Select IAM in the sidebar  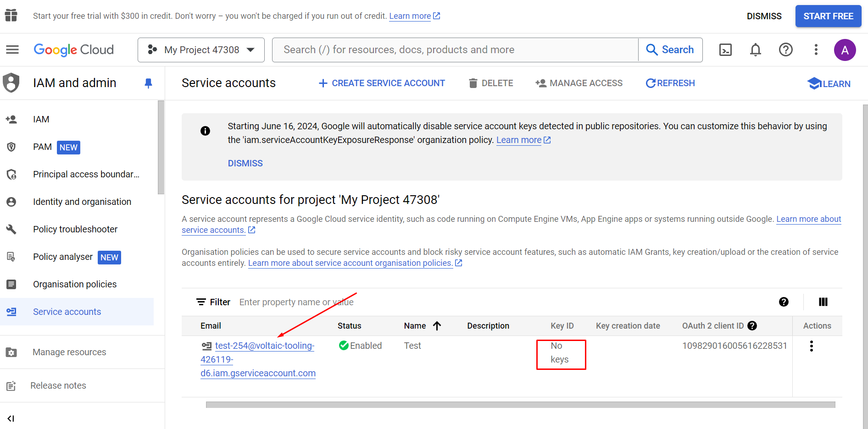pyautogui.click(x=41, y=119)
